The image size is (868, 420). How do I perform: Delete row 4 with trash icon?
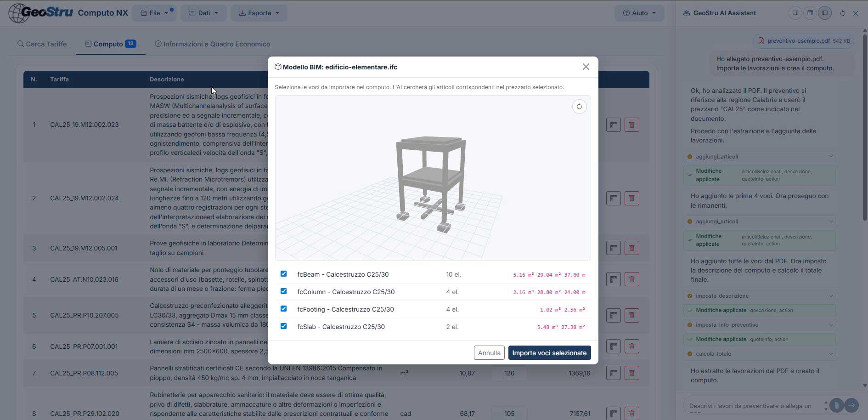click(x=631, y=279)
